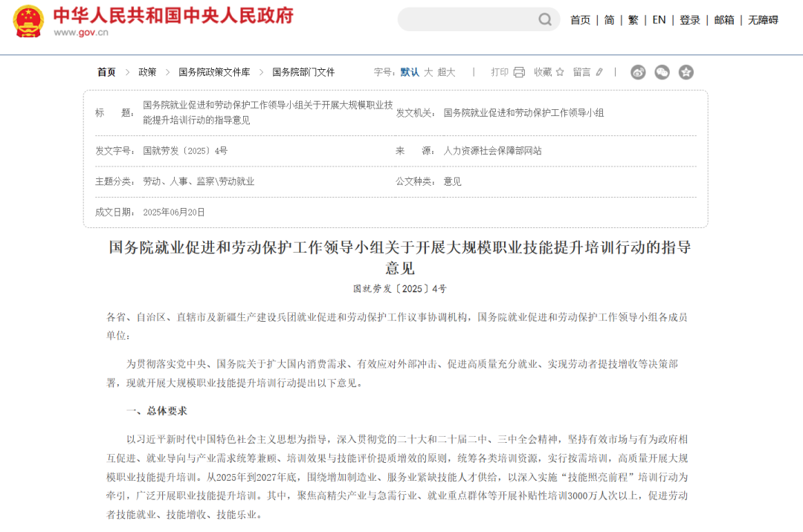
Task: Click the pencil icon beside 留言
Action: pos(599,72)
